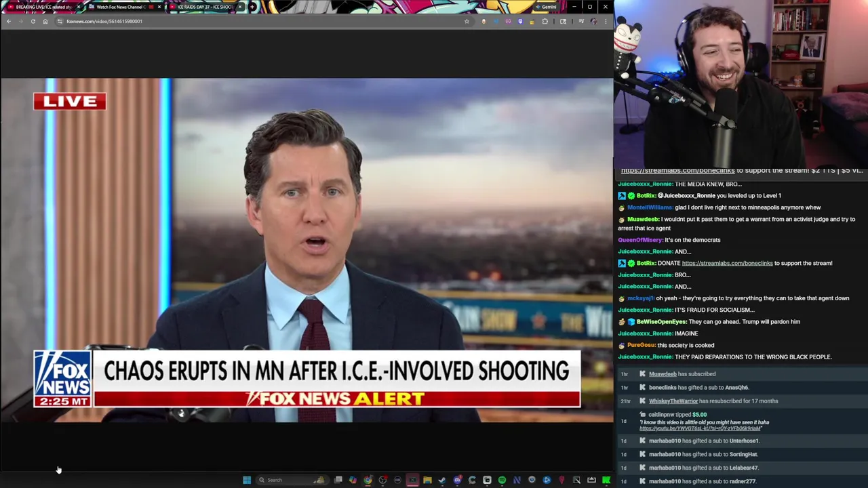Open the Chrome extensions puzzle menu
Image resolution: width=868 pixels, height=488 pixels.
545,21
